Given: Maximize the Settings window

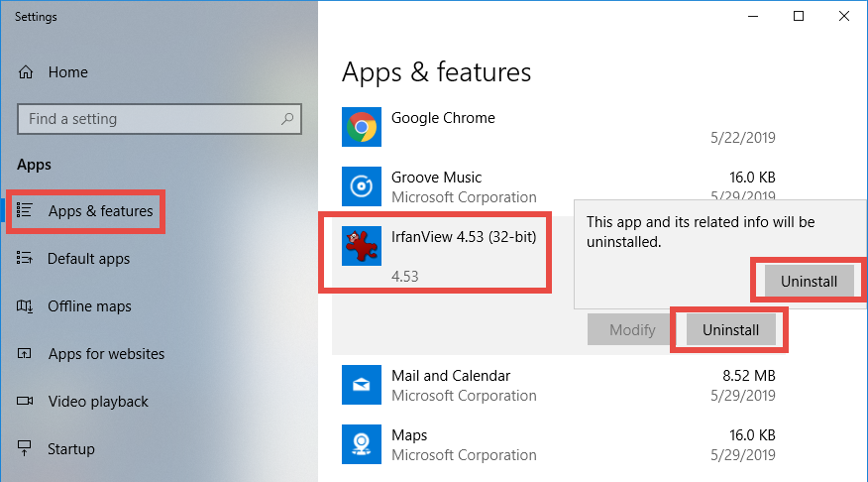Looking at the screenshot, I should click(x=799, y=16).
